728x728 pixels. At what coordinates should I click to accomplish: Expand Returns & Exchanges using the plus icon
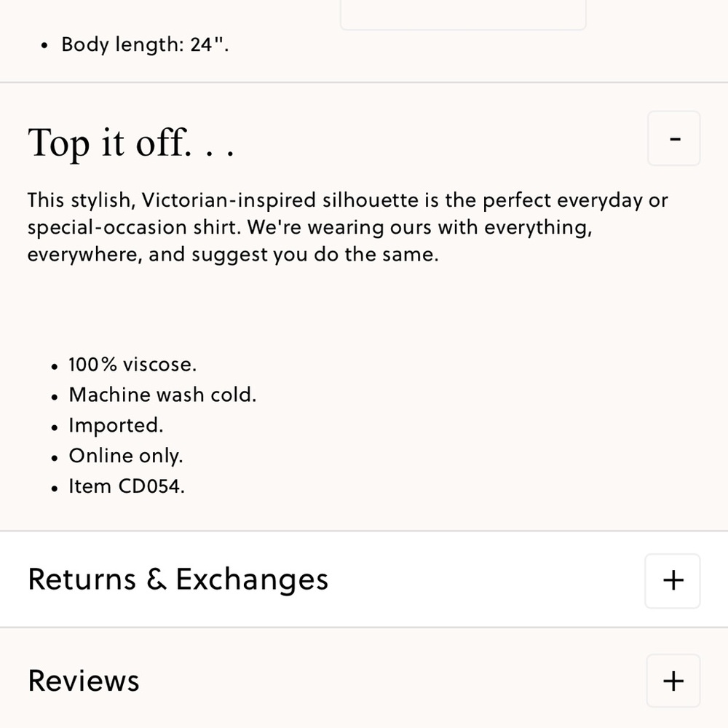pos(672,580)
